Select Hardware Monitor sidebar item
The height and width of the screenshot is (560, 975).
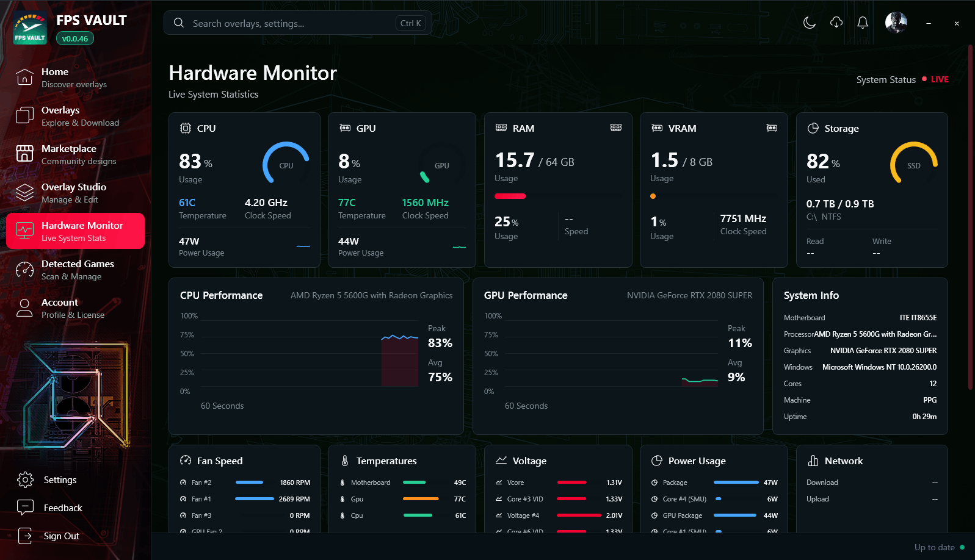point(75,231)
